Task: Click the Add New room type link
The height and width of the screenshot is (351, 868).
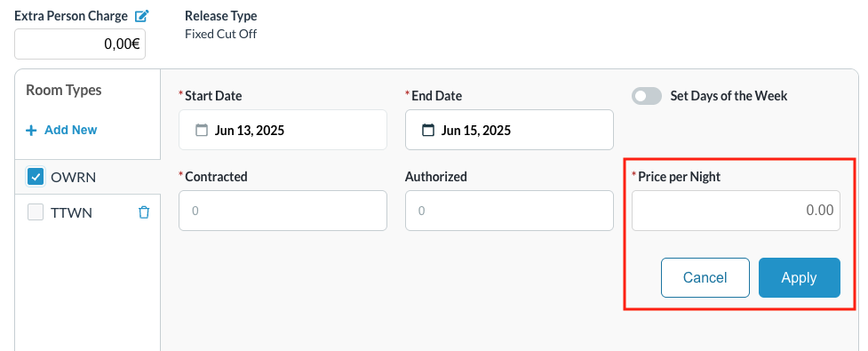Action: tap(71, 130)
